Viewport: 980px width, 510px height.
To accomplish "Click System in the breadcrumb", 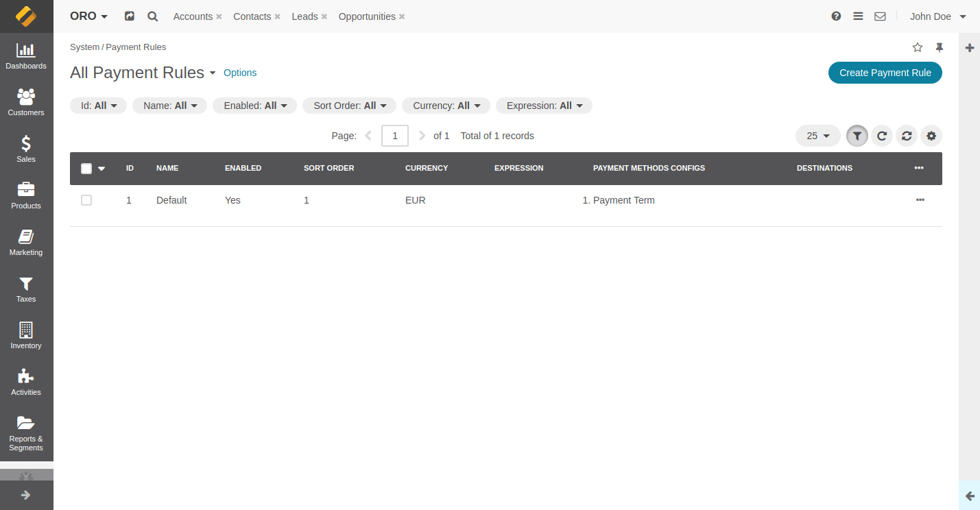I will 84,47.
